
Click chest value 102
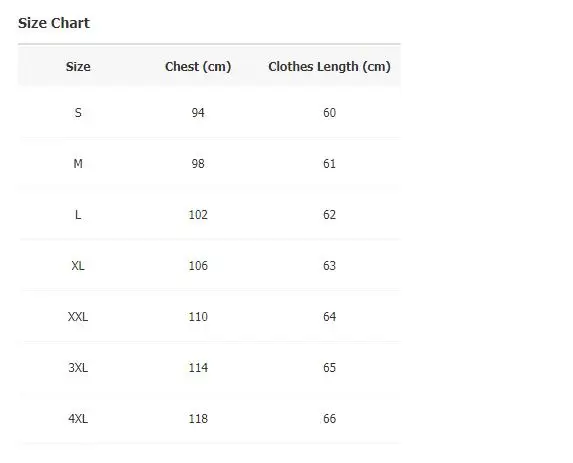tap(198, 215)
